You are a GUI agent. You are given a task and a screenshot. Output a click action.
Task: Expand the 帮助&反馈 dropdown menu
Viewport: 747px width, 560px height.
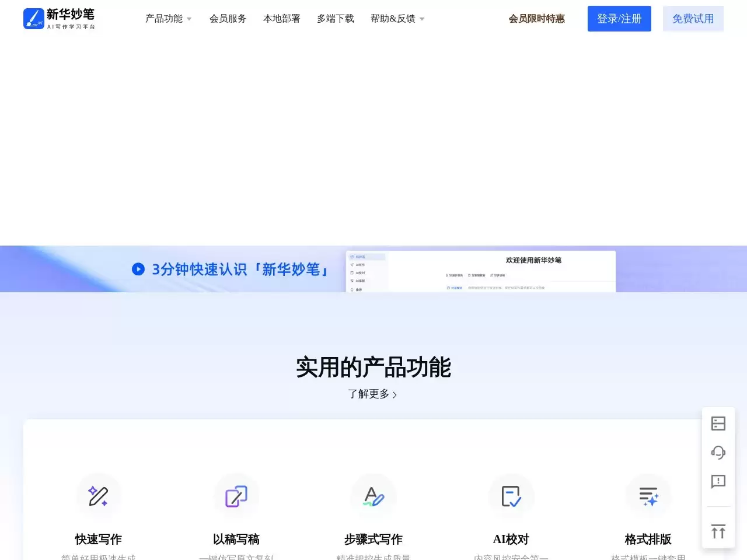click(397, 18)
